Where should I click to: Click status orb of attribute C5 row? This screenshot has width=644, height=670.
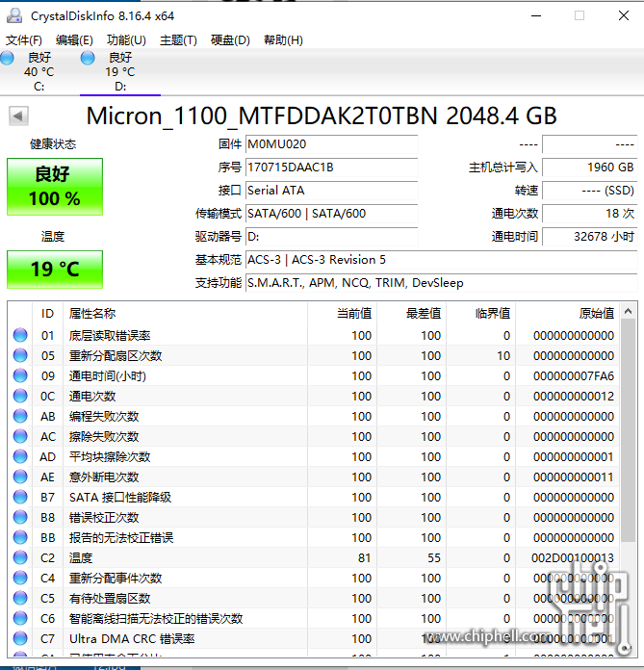(x=20, y=598)
